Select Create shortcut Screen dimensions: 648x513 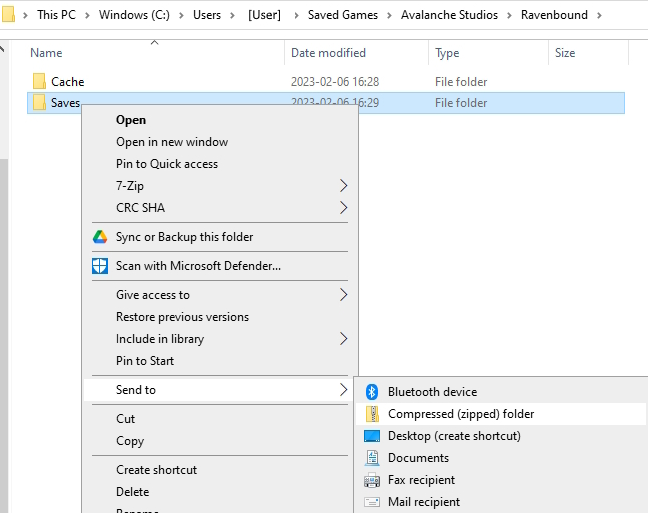(x=221, y=470)
